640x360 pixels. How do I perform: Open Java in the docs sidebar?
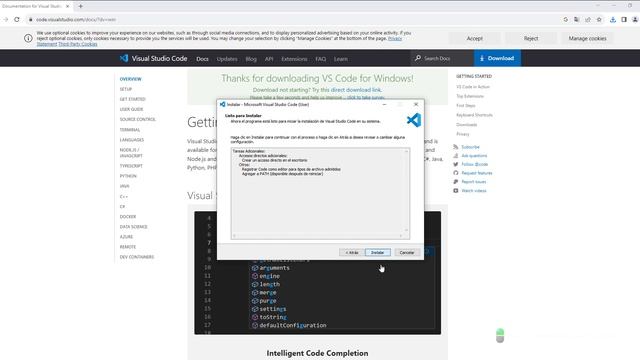(x=124, y=186)
